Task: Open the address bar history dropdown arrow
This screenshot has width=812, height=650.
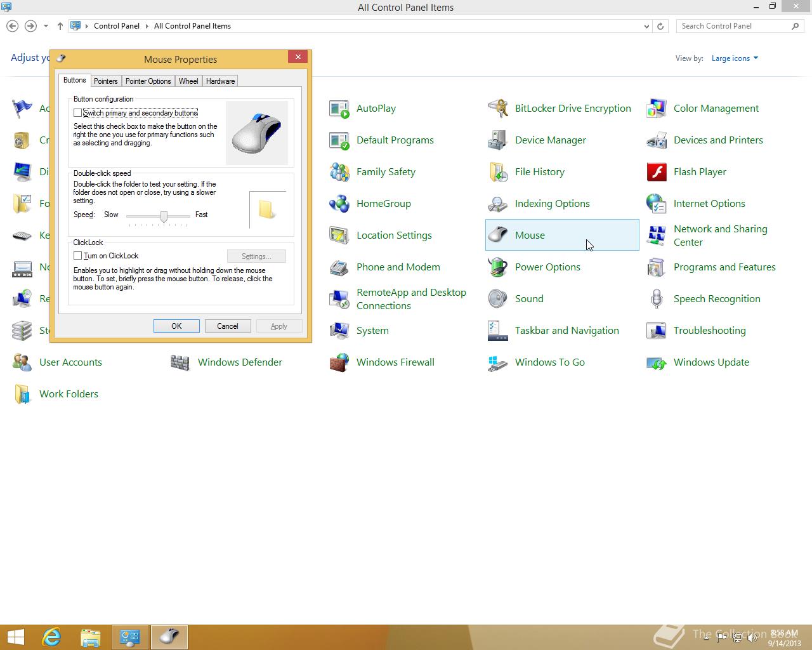Action: tap(646, 26)
